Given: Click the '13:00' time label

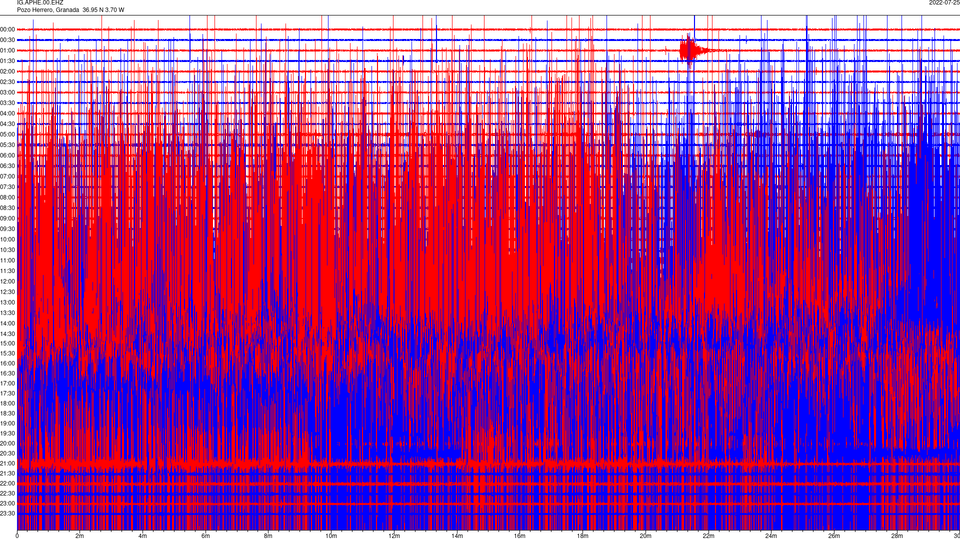Looking at the screenshot, I should [x=7, y=302].
